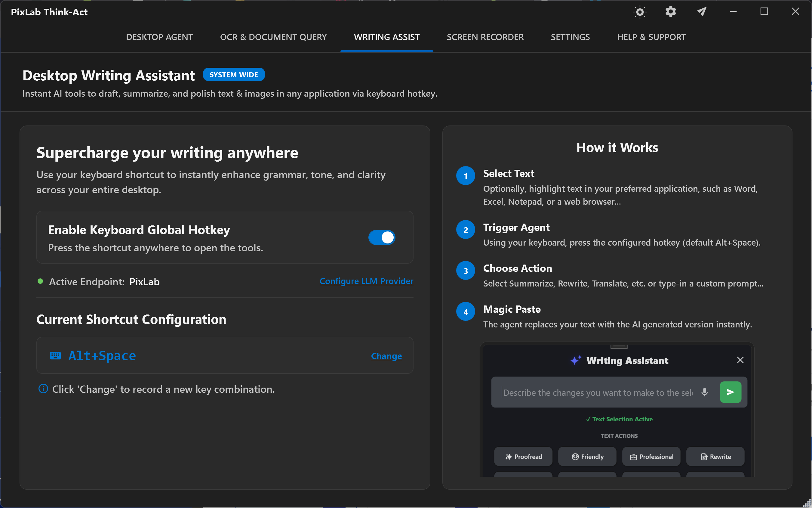Focus the 'Describe the changes' input field
The width and height of the screenshot is (812, 508).
point(598,392)
